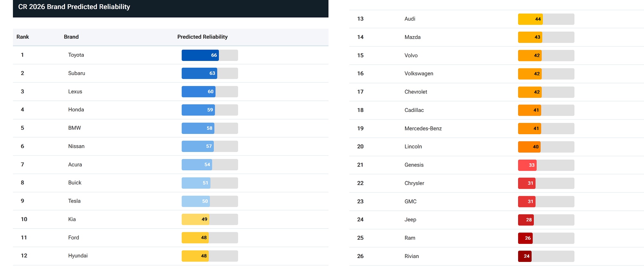
Task: Select the Subaru brand name
Action: [77, 73]
